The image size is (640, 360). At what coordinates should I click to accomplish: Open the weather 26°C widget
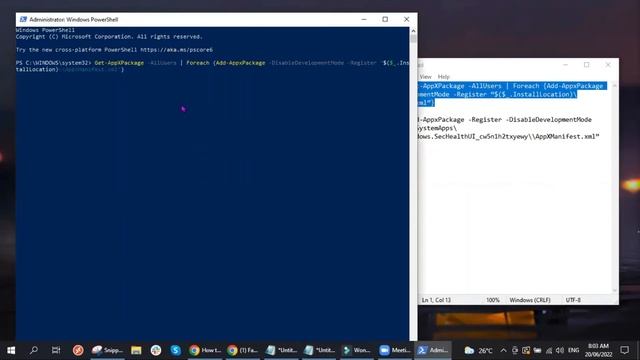tap(479, 350)
